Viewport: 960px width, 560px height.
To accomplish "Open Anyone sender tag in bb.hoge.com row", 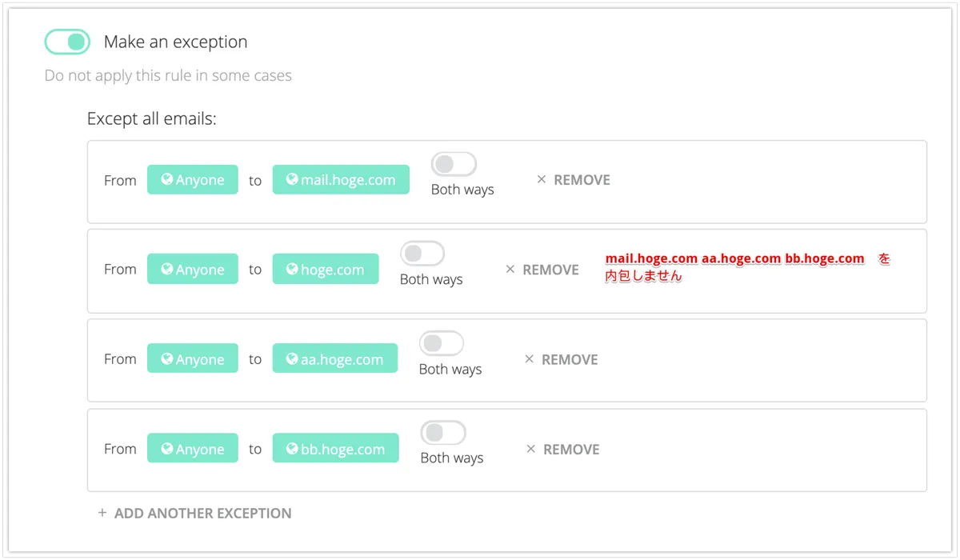I will pos(193,449).
